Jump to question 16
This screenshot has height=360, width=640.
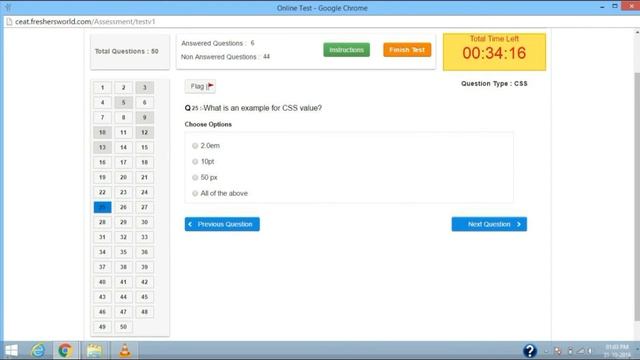pyautogui.click(x=102, y=162)
